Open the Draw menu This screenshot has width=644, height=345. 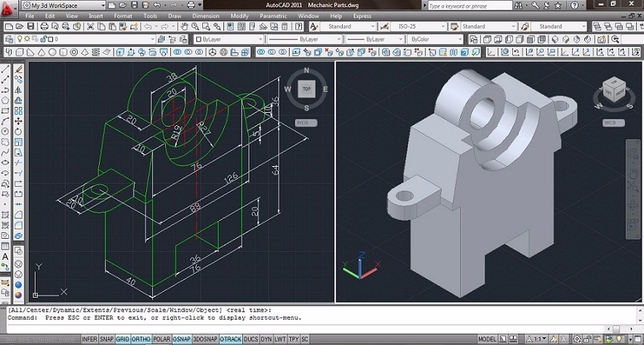[x=175, y=16]
